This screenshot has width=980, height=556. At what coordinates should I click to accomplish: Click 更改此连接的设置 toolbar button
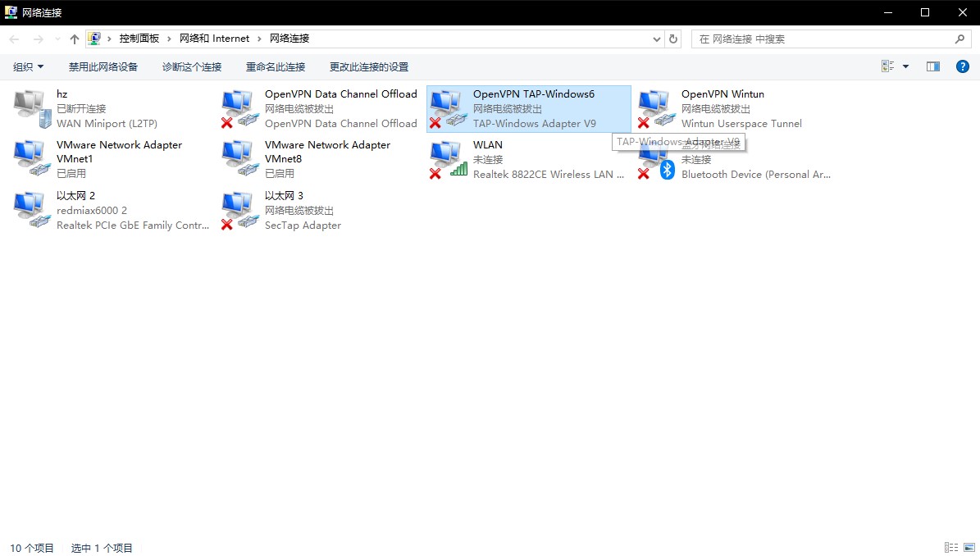(x=369, y=66)
